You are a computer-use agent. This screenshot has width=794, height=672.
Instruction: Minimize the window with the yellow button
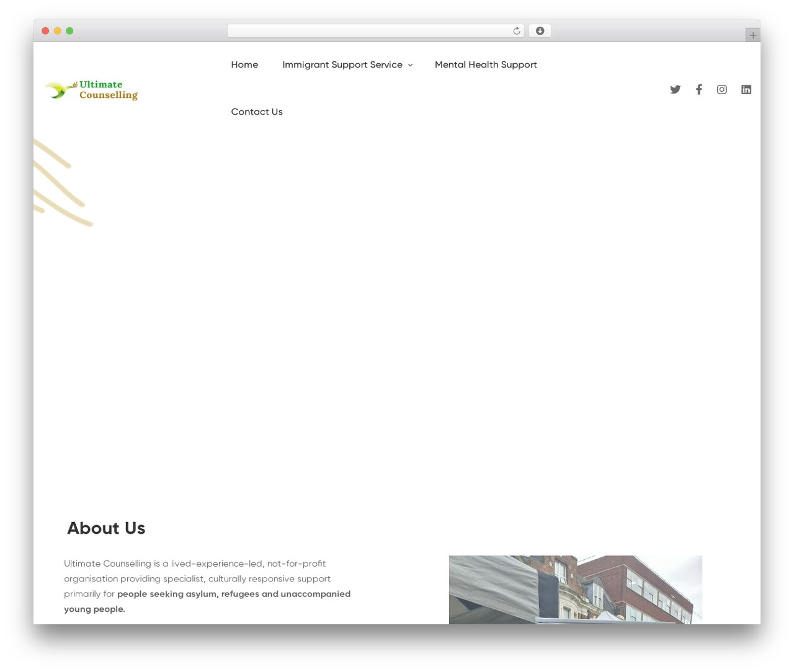[57, 31]
